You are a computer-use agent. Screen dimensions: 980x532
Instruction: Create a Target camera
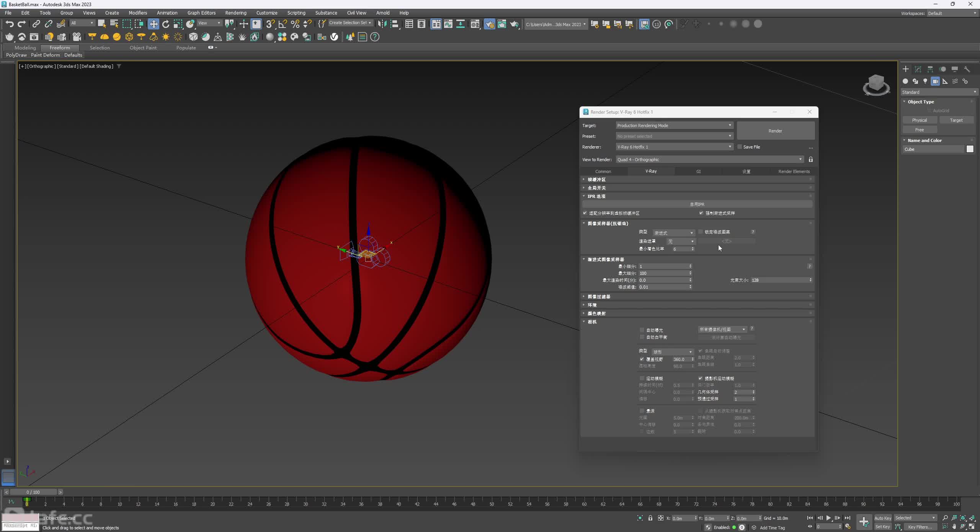pyautogui.click(x=956, y=120)
